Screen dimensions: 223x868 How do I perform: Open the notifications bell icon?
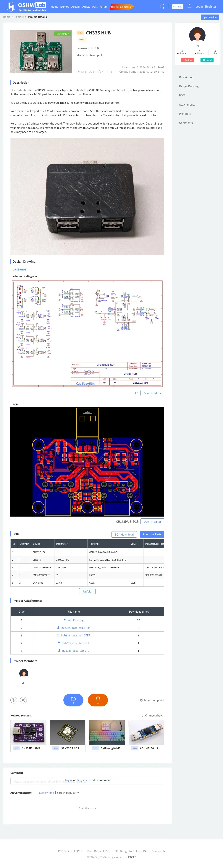tap(189, 6)
